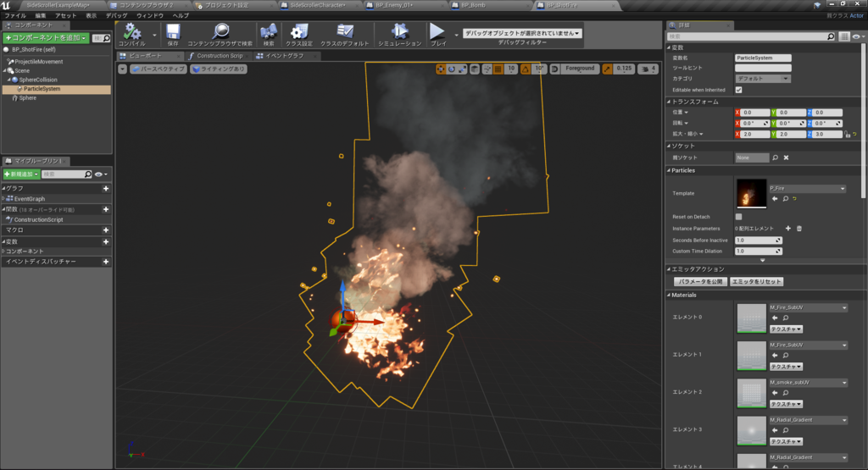Toggle Reset on Detach checkbox
868x470 pixels.
pyautogui.click(x=738, y=217)
